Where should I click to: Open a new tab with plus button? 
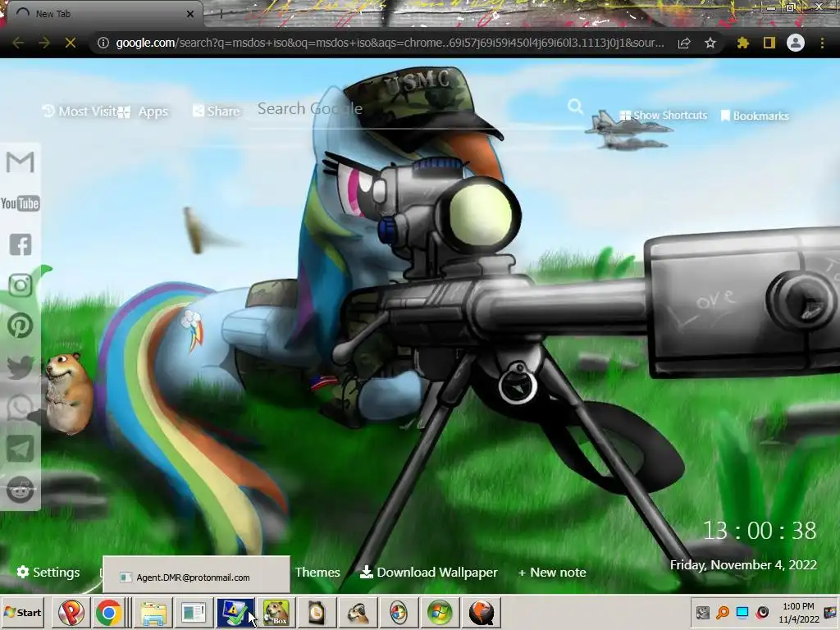click(221, 14)
